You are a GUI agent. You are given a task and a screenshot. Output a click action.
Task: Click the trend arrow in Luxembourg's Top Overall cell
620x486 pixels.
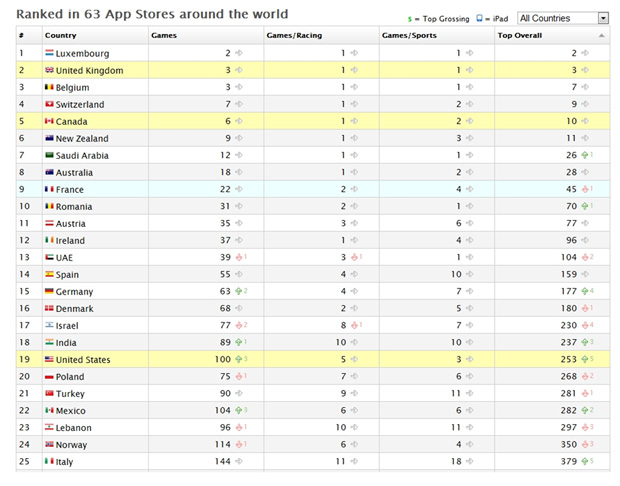click(587, 53)
